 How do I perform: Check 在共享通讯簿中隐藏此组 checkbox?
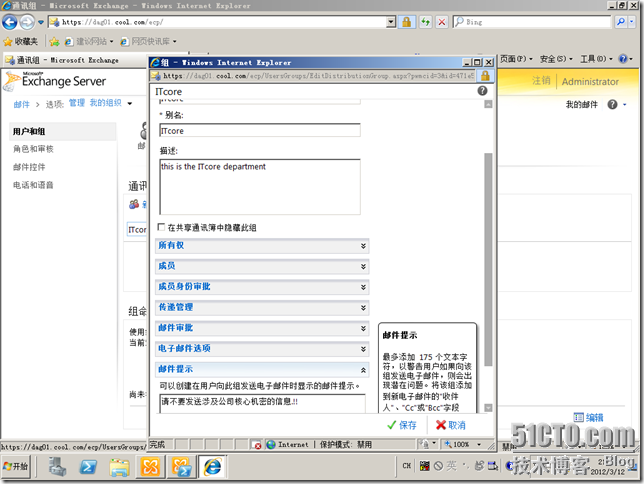coord(163,228)
